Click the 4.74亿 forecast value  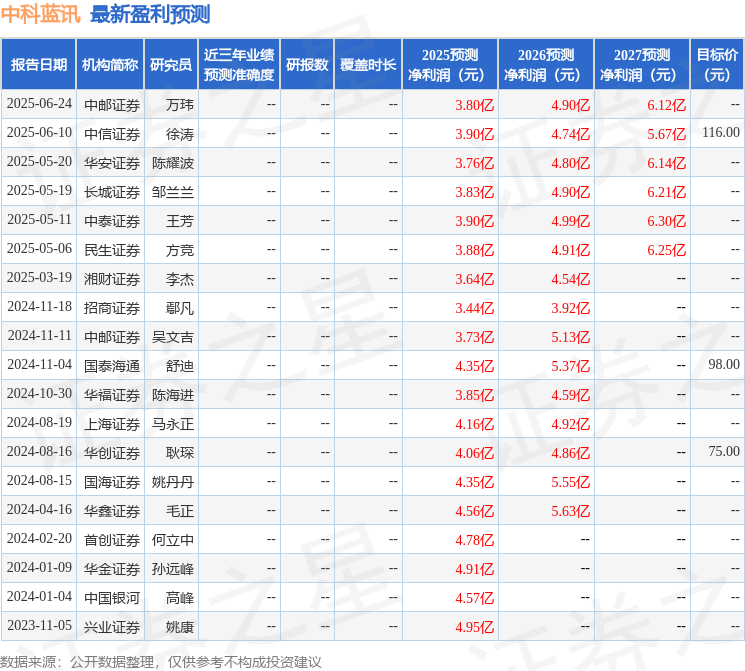point(570,134)
